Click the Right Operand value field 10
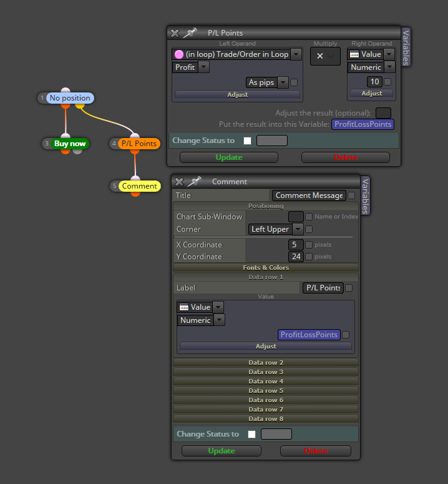This screenshot has width=448, height=484. [x=374, y=82]
